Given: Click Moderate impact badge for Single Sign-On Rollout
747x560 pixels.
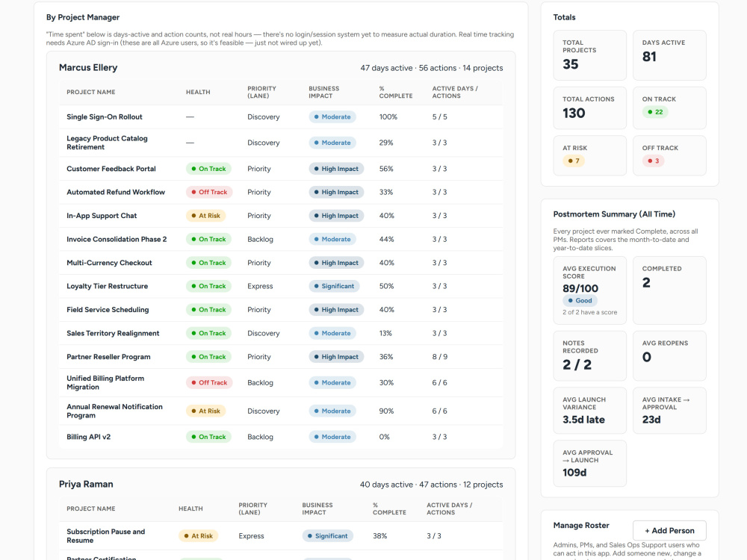Looking at the screenshot, I should [332, 116].
